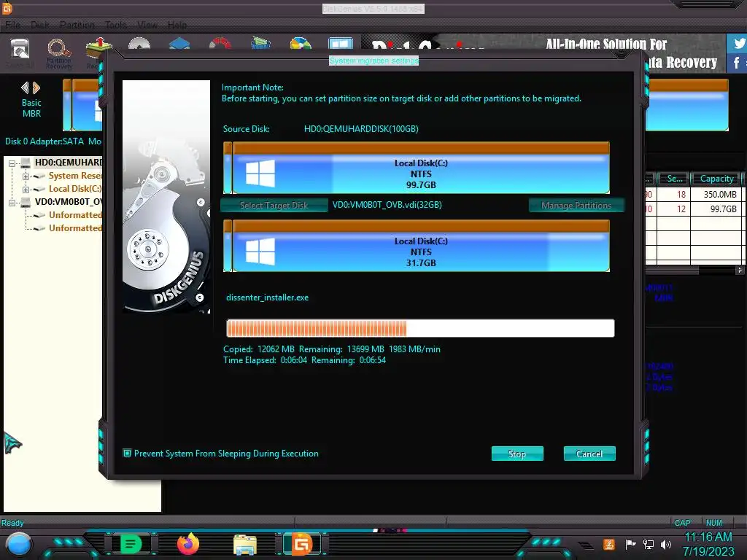Click the orange Java tray icon
Image resolution: width=747 pixels, height=560 pixels.
coord(609,544)
